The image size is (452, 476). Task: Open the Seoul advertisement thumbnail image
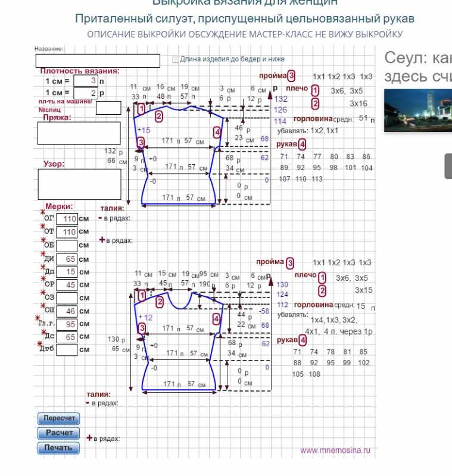coord(417,110)
